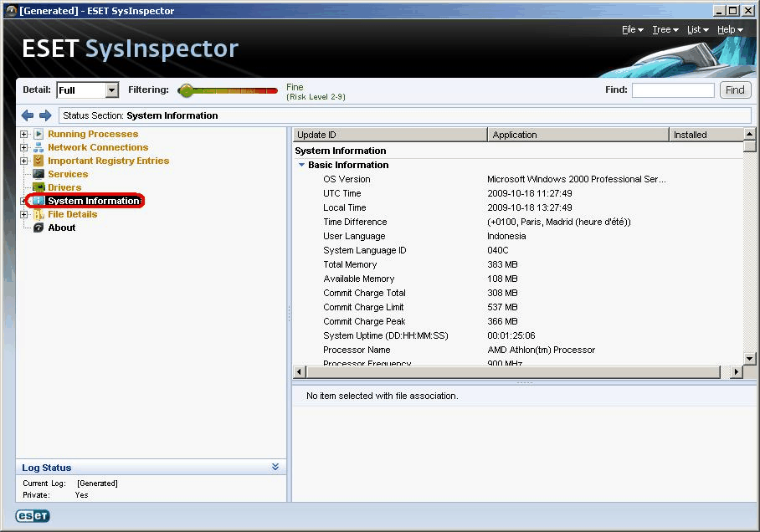Image resolution: width=760 pixels, height=532 pixels.
Task: Select the Total Memory row
Action: tap(518, 264)
